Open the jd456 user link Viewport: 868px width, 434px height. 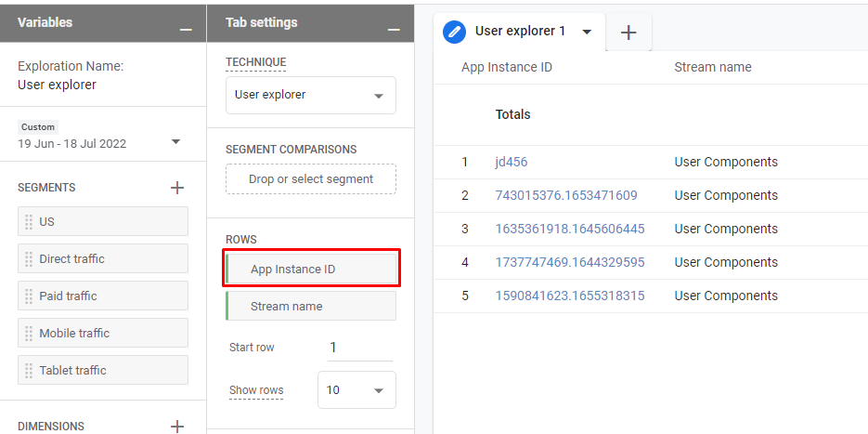(512, 162)
